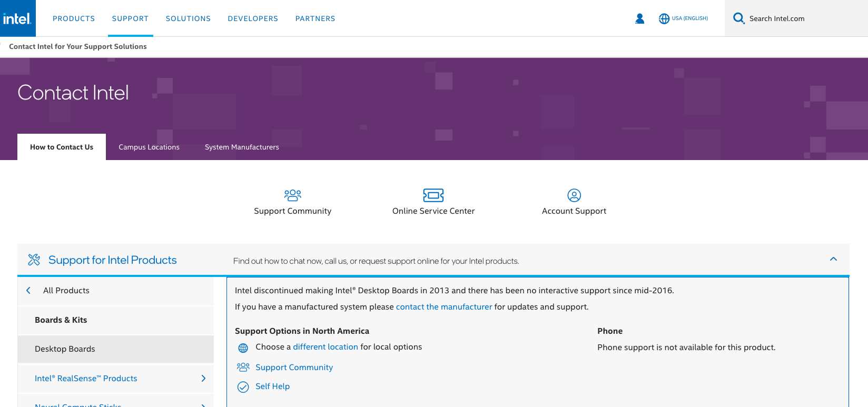The width and height of the screenshot is (868, 407).
Task: Follow the contact the manufacturer link
Action: [x=444, y=306]
